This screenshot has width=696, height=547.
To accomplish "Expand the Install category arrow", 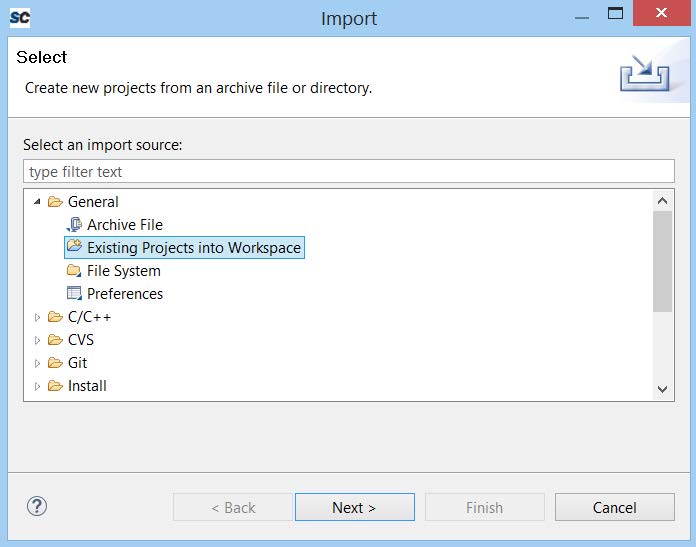I will [x=38, y=386].
